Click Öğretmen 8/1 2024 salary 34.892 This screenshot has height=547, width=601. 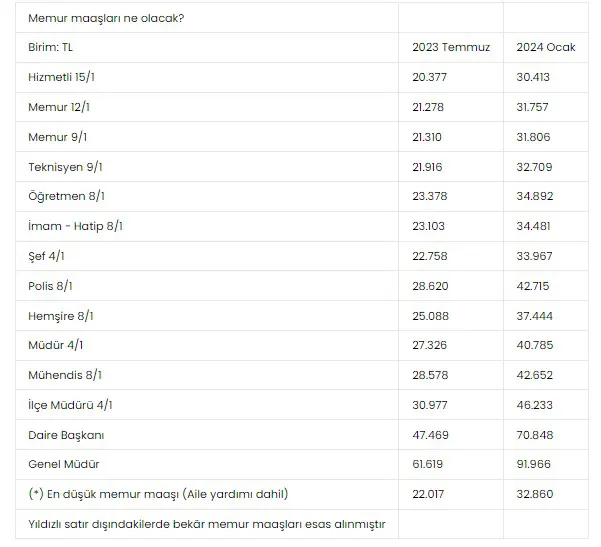535,196
